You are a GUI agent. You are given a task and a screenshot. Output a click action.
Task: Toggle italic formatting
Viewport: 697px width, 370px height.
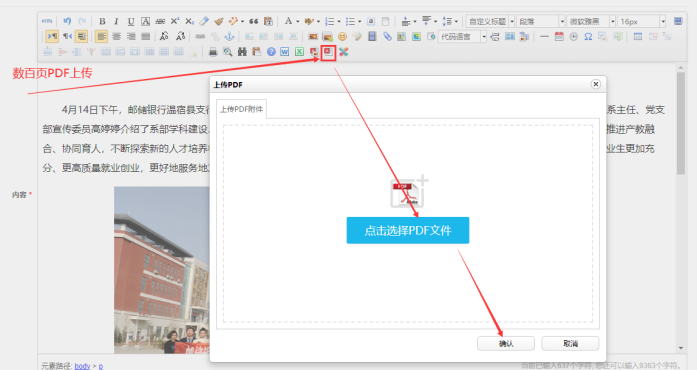[x=116, y=21]
